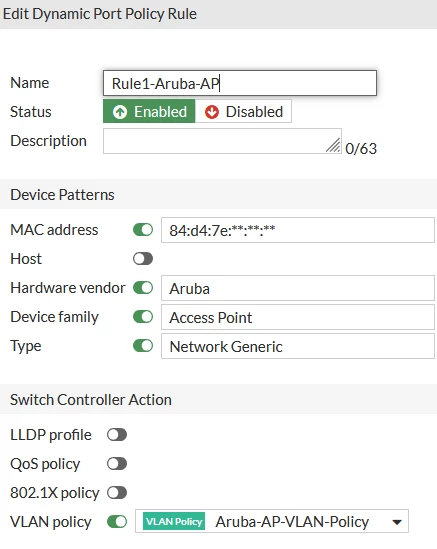This screenshot has width=437, height=549.
Task: Enable the QoS policy switch
Action: [x=117, y=464]
